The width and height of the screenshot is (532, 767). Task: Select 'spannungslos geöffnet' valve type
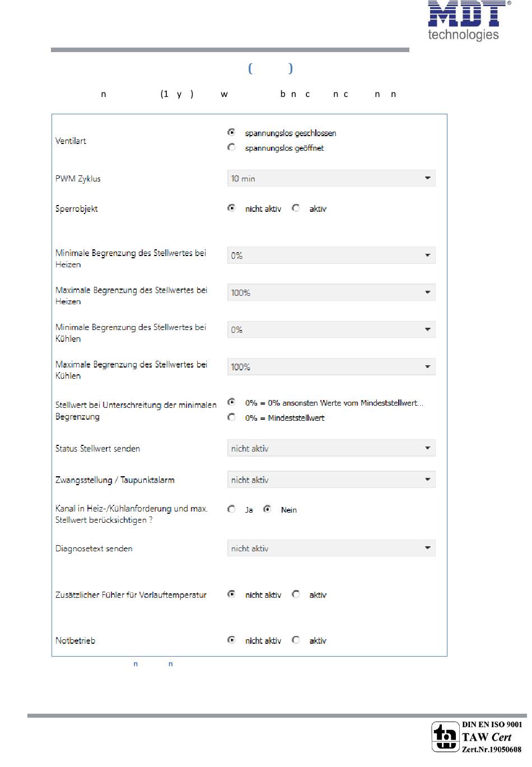[231, 147]
